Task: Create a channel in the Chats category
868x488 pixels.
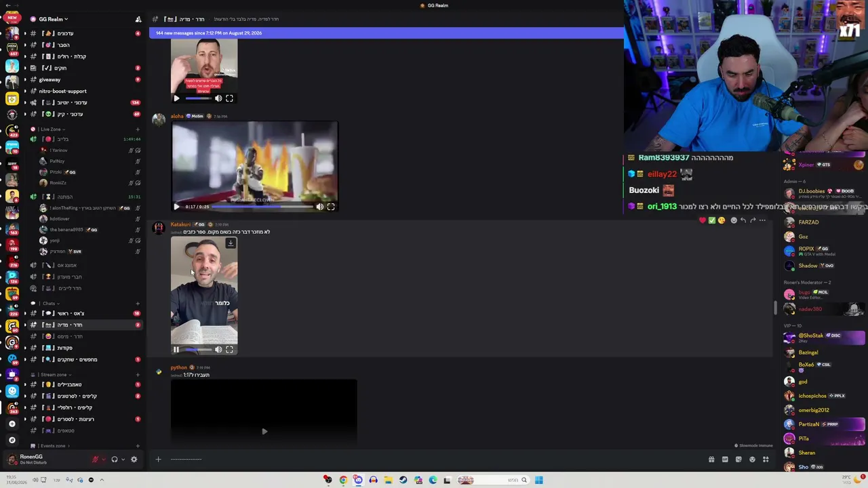Action: 138,303
